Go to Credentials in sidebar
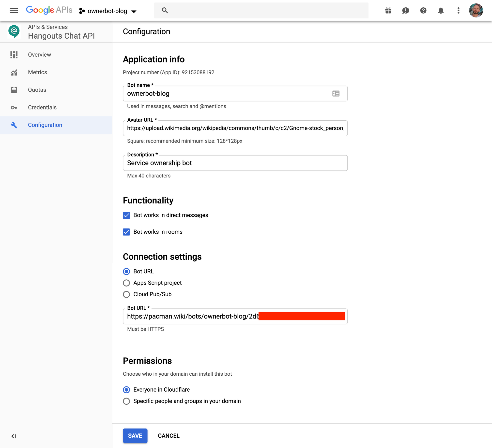Image resolution: width=492 pixels, height=448 pixels. [x=56, y=107]
